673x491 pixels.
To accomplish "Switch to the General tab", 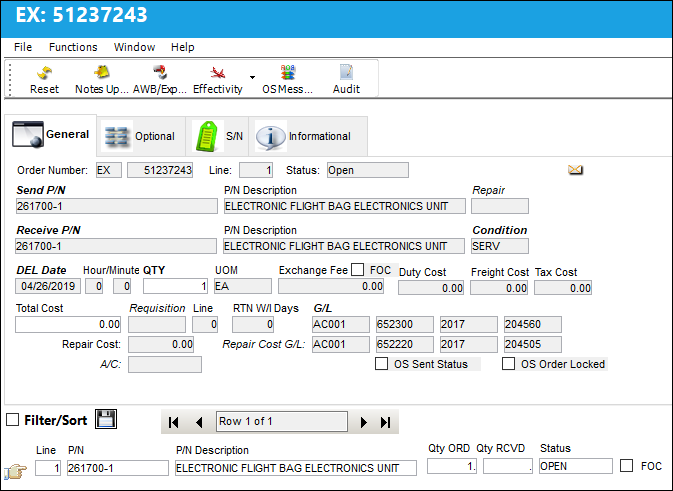I will [51, 135].
